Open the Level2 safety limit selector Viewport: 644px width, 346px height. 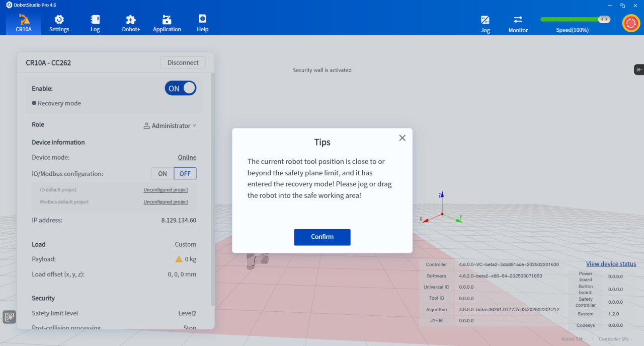coord(187,313)
